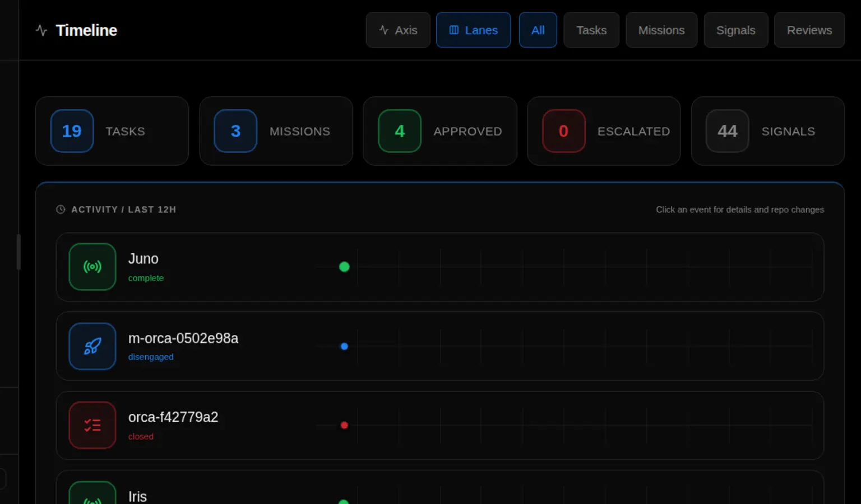This screenshot has width=861, height=504.
Task: Click the Timeline pulse icon in the header
Action: (41, 30)
